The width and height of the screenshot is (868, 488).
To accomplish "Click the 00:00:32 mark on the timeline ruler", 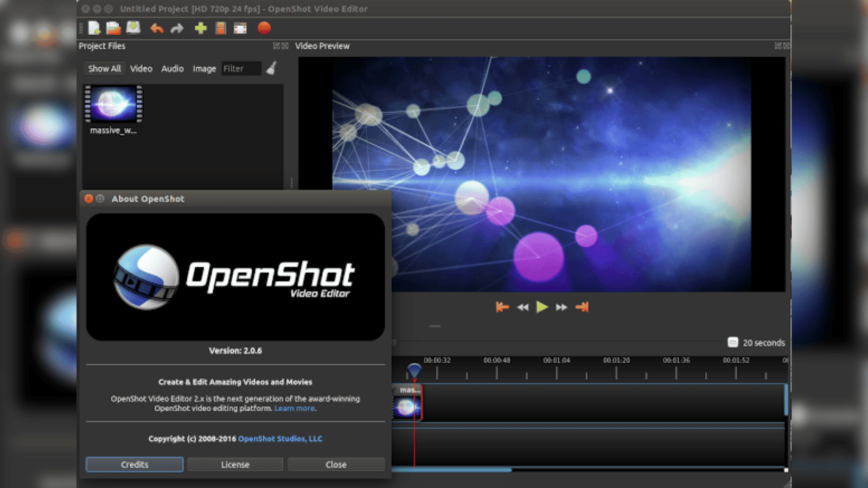I will tap(437, 360).
